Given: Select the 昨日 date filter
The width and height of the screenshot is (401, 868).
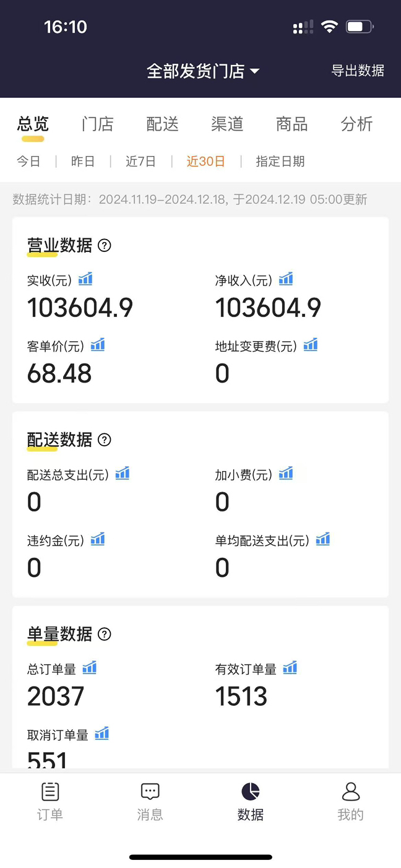Looking at the screenshot, I should click(x=83, y=162).
